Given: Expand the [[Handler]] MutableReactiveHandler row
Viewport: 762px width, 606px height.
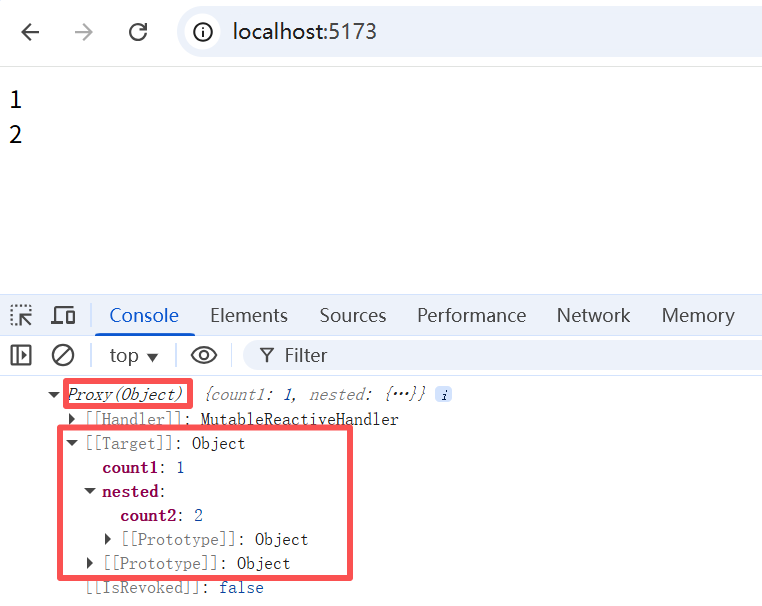Looking at the screenshot, I should click(72, 418).
